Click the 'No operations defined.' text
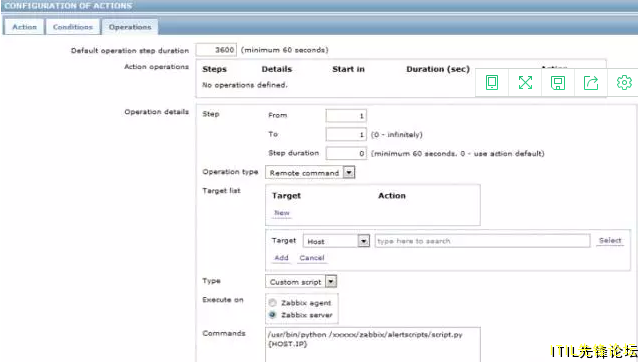The width and height of the screenshot is (638, 362). [x=245, y=85]
